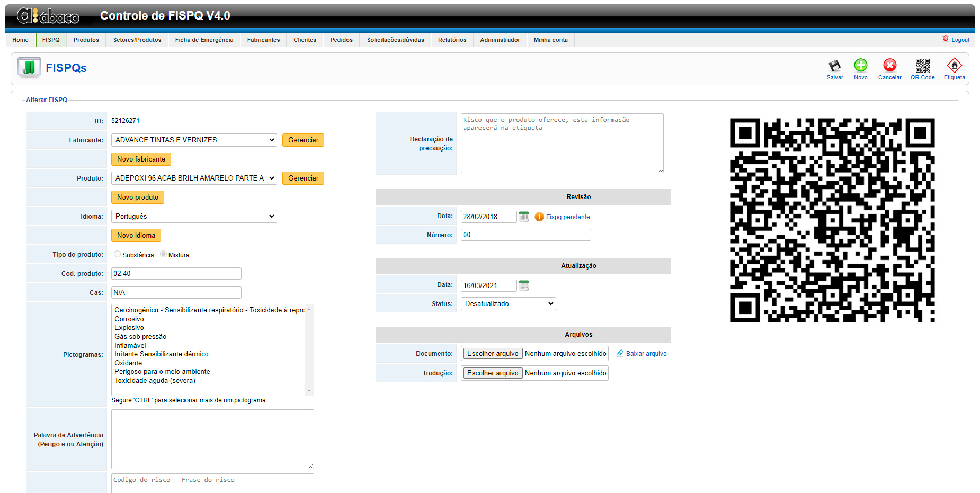
Task: Click the Baixar arquivo paperclip icon
Action: (620, 353)
